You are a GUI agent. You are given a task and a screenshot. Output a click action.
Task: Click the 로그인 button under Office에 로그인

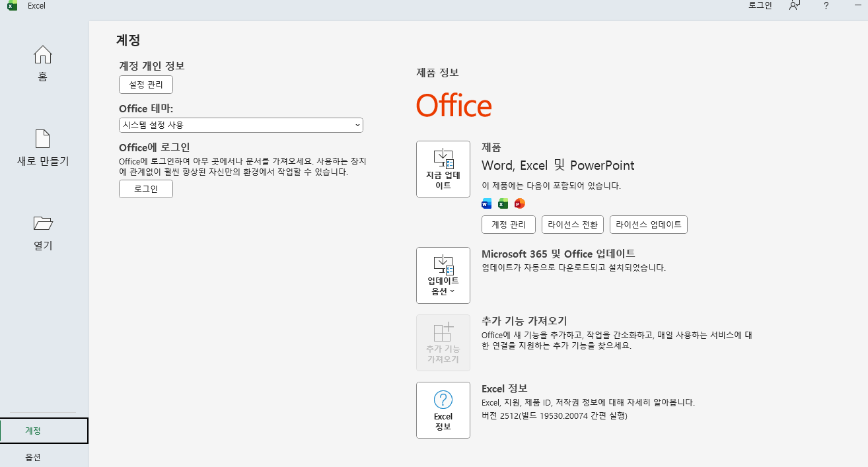[x=146, y=189]
